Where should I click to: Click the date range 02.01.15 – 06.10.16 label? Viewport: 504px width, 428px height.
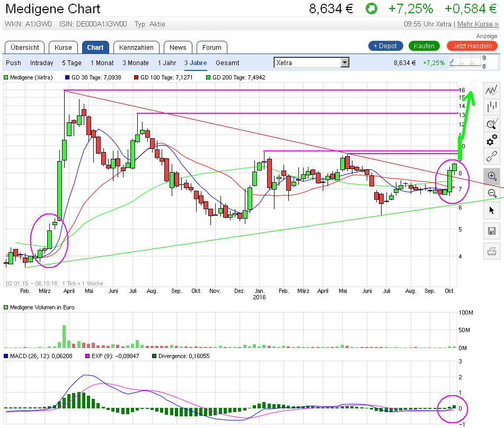31,283
